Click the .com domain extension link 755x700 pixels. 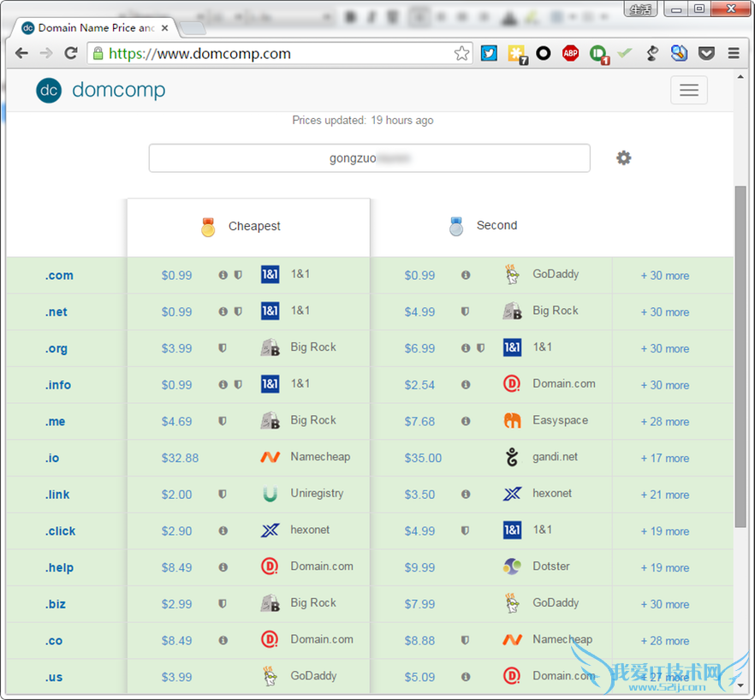(59, 276)
